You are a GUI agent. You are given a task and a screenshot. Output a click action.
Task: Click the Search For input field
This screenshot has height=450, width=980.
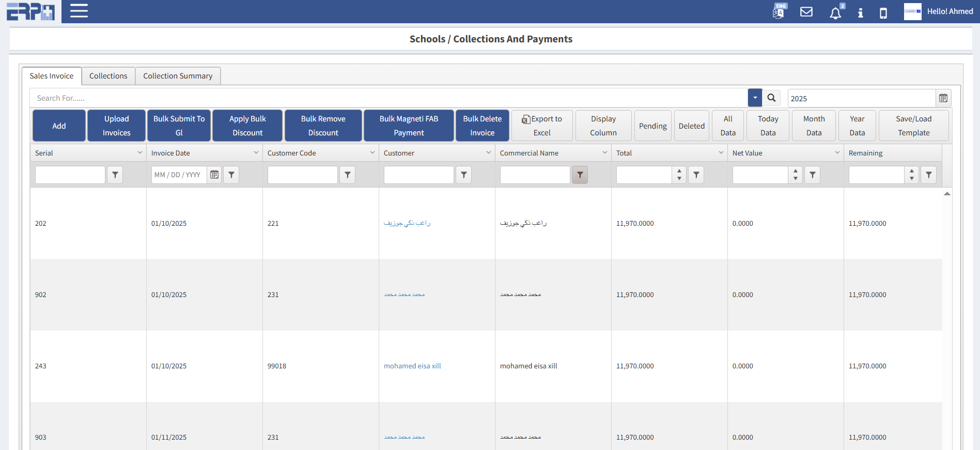tap(387, 98)
